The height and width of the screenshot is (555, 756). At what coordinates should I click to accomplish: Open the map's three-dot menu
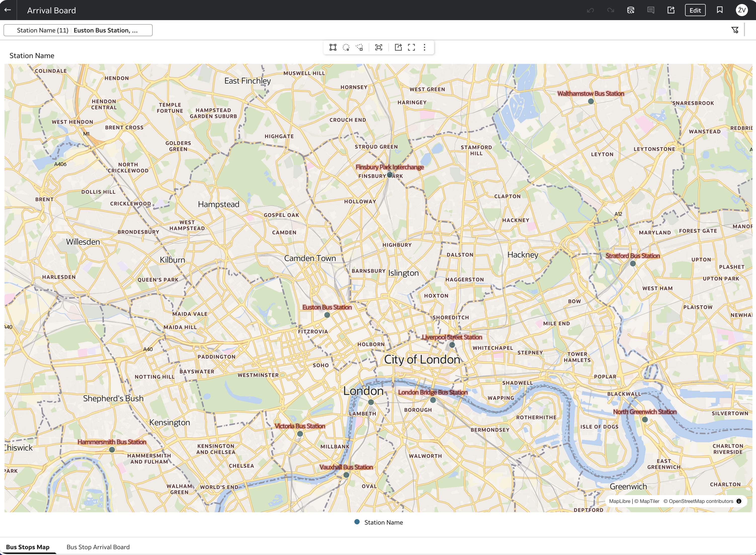pos(425,47)
